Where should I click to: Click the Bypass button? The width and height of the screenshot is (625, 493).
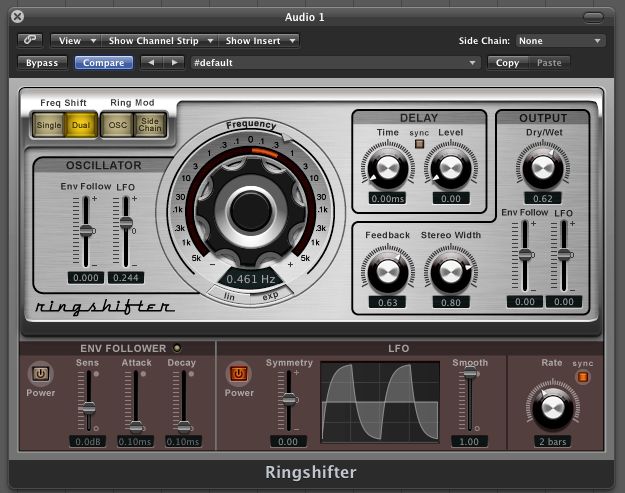coord(42,63)
